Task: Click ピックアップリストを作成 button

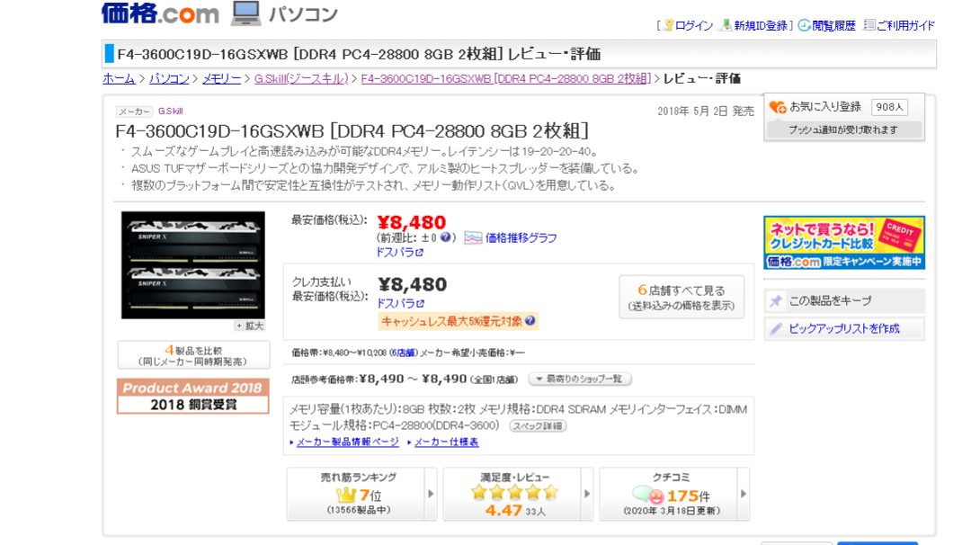Action: point(843,329)
